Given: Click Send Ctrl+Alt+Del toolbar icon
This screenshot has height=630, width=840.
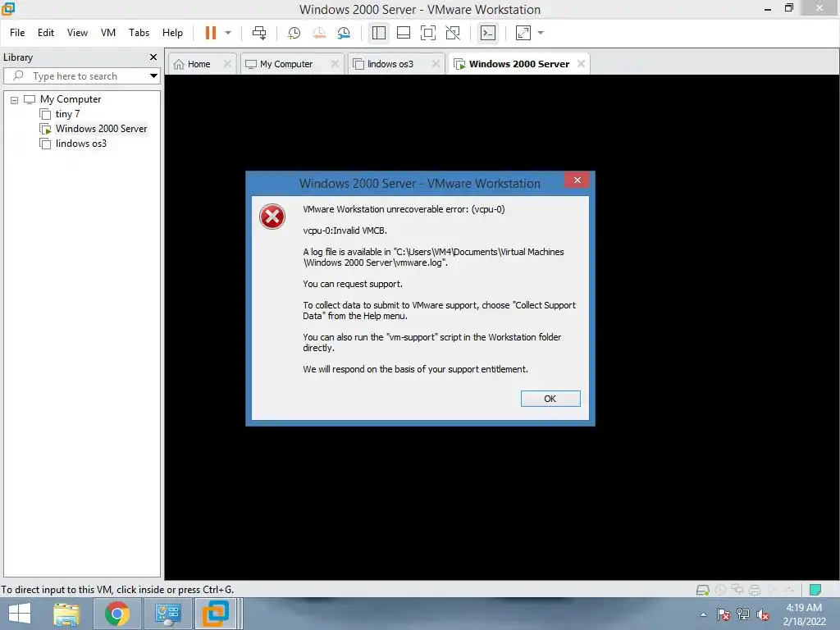Looking at the screenshot, I should click(x=259, y=33).
